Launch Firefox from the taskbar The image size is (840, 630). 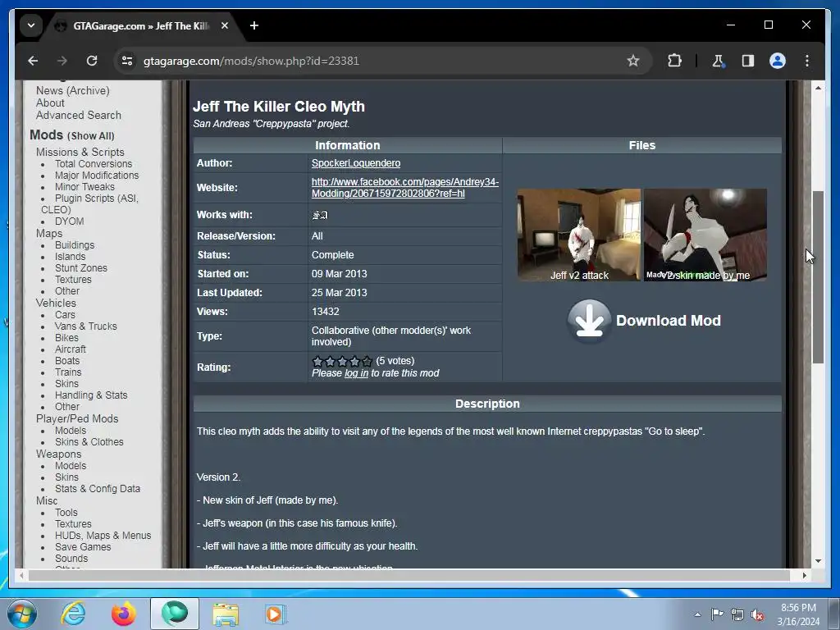coord(124,614)
